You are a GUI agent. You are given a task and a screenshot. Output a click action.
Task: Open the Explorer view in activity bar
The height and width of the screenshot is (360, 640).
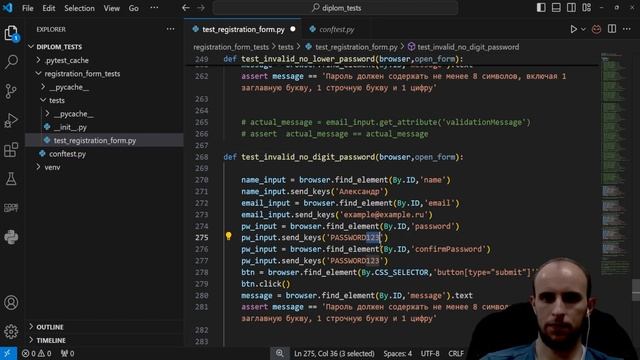pyautogui.click(x=11, y=33)
